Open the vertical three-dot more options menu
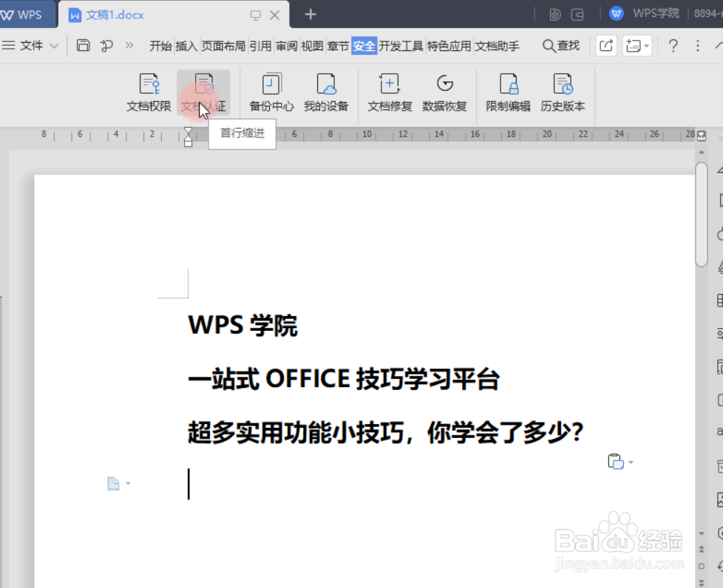The width and height of the screenshot is (723, 588). coord(698,46)
